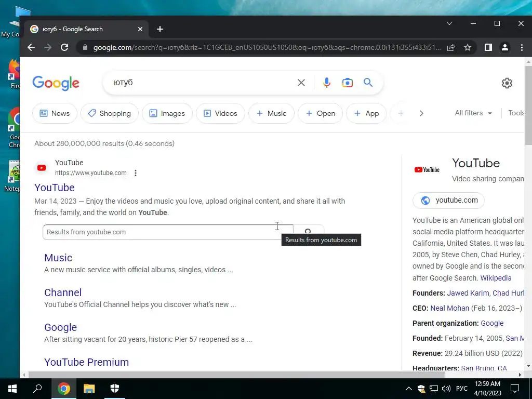Go to Google home via logo

(56, 83)
